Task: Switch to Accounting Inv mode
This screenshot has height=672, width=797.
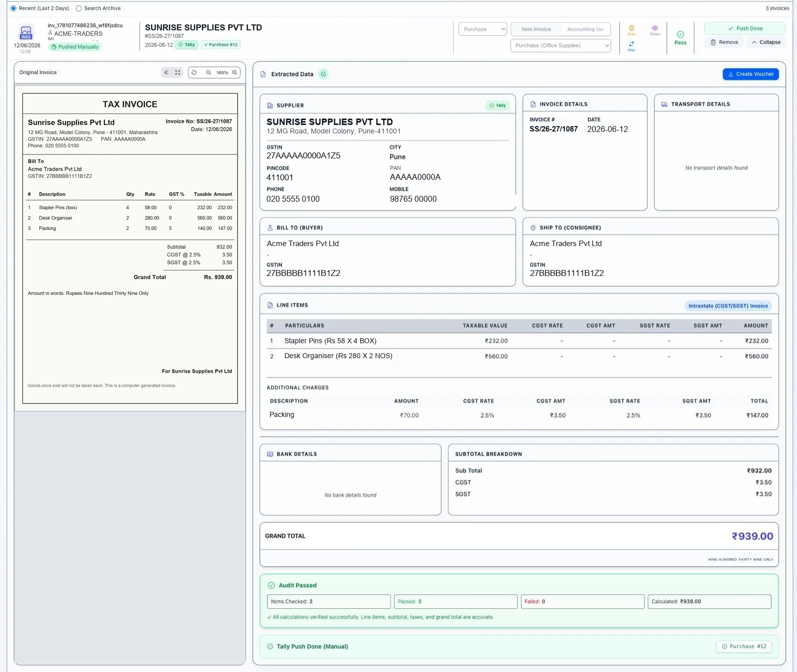Action: (x=585, y=29)
